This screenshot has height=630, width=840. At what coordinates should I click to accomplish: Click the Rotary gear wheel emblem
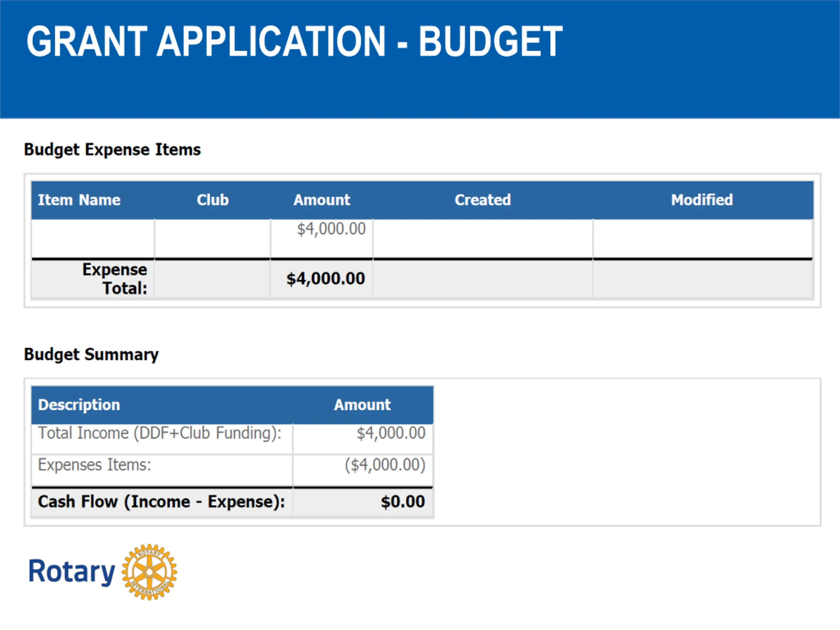149,572
